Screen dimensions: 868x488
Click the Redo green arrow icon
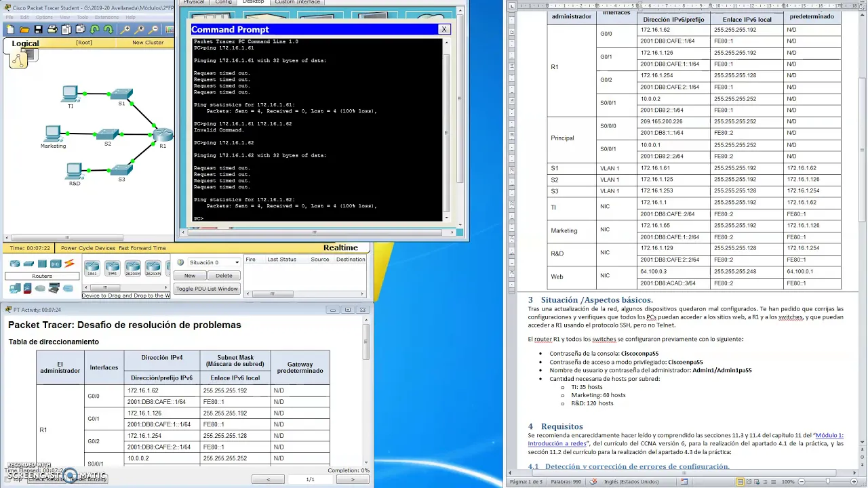(108, 29)
